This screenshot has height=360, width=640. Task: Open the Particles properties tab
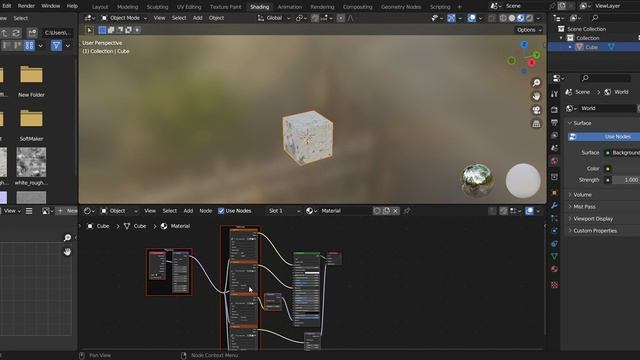[554, 218]
